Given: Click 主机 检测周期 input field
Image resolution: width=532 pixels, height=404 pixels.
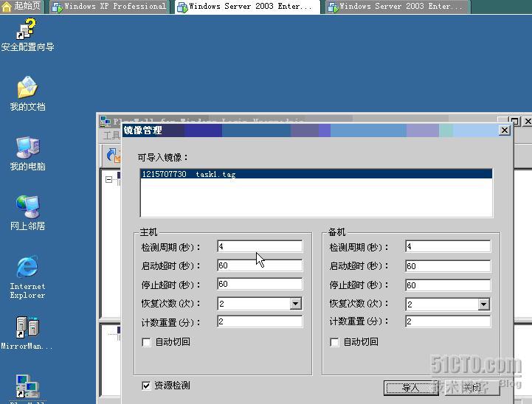Looking at the screenshot, I should pyautogui.click(x=260, y=246).
